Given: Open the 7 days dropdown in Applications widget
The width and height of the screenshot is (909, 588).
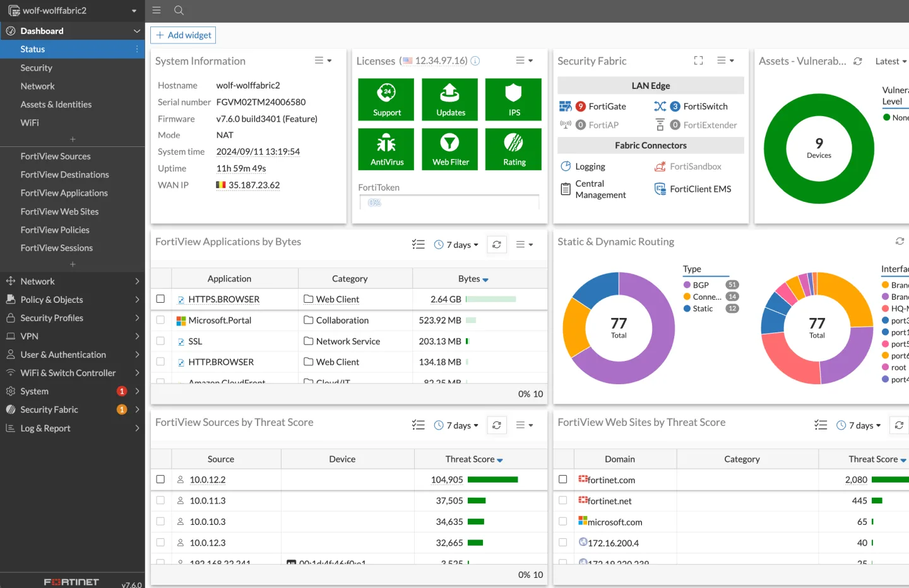Looking at the screenshot, I should point(456,245).
